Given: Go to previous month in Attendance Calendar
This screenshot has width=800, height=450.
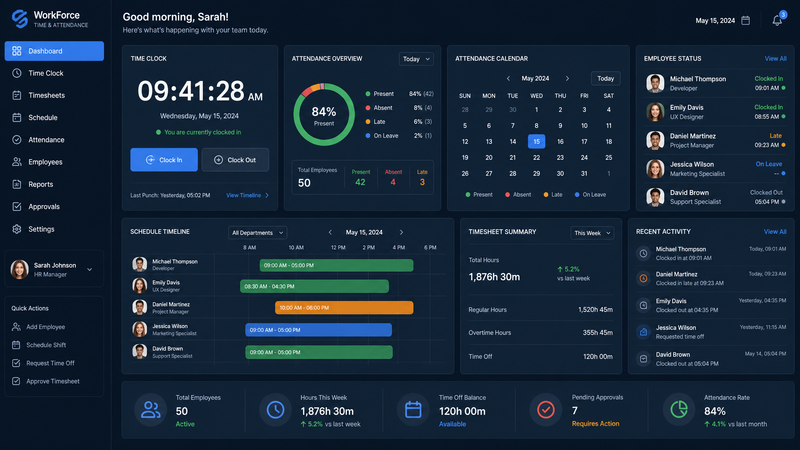Looking at the screenshot, I should (508, 79).
